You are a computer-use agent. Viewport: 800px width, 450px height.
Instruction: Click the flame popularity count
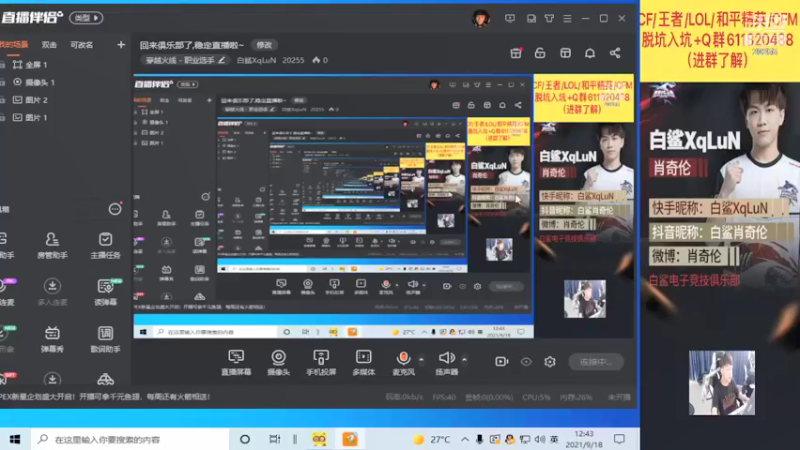click(x=320, y=60)
